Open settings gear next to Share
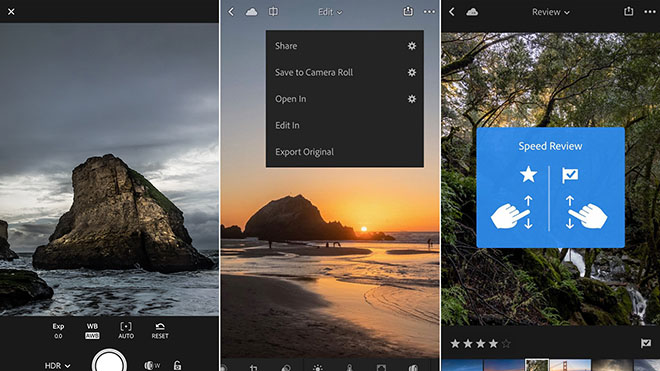 pyautogui.click(x=412, y=46)
